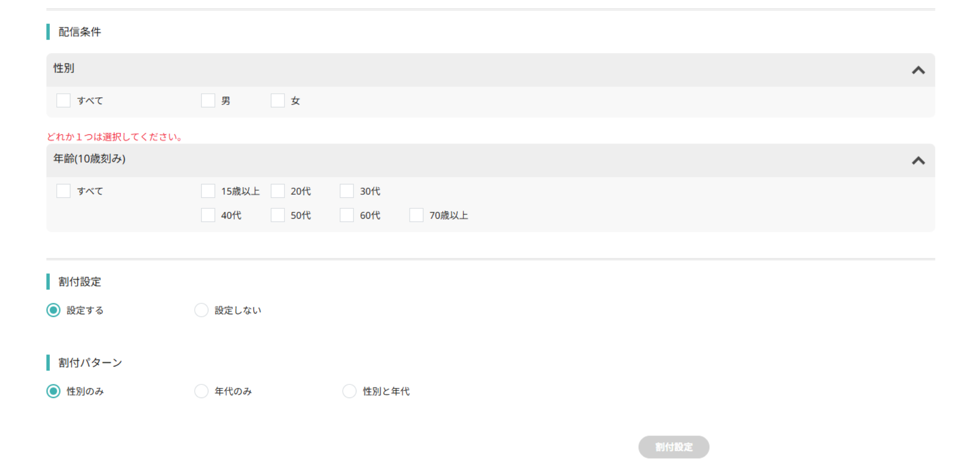Tick the 15歳以上 checkbox
Image resolution: width=980 pixels, height=466 pixels.
(208, 191)
